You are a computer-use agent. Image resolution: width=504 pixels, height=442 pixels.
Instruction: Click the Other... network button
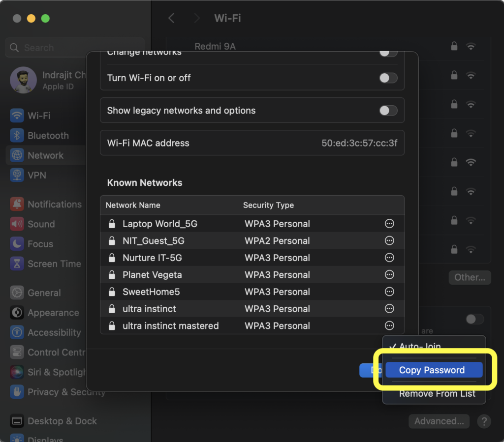pos(469,277)
